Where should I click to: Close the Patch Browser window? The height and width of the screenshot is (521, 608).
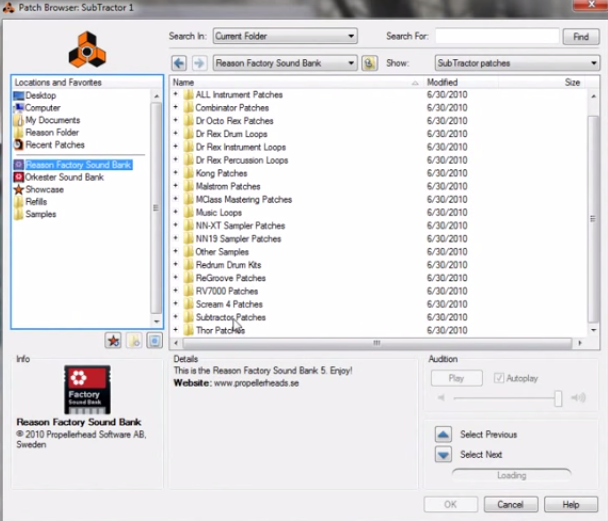pos(591,5)
